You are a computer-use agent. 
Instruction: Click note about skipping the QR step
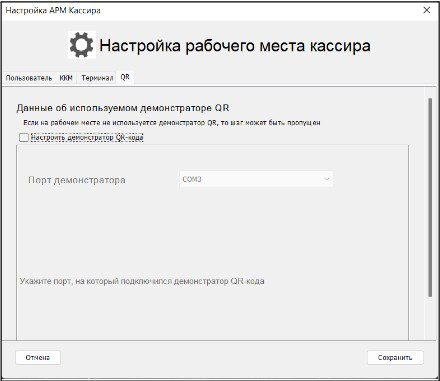172,123
